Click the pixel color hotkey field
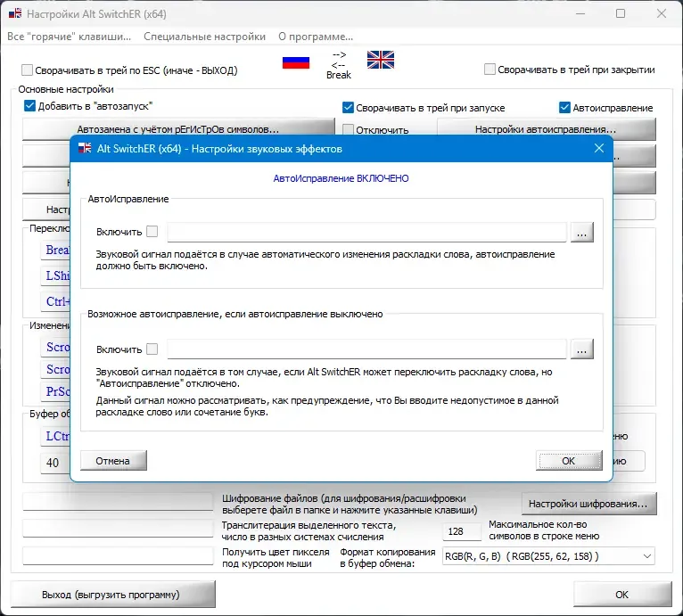Viewport: 683px width, 616px height. click(118, 556)
